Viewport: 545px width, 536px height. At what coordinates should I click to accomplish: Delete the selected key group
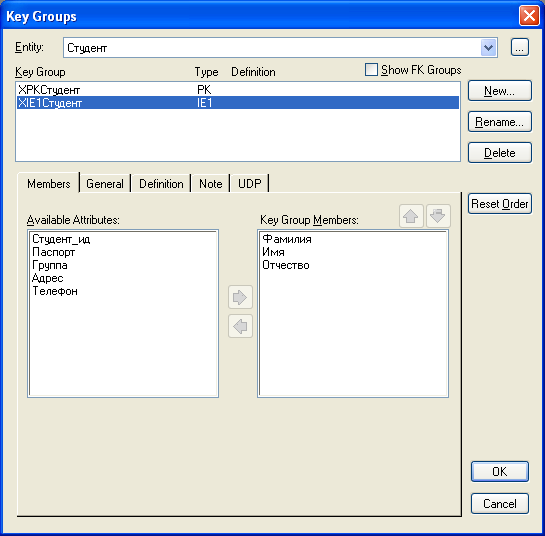(499, 153)
